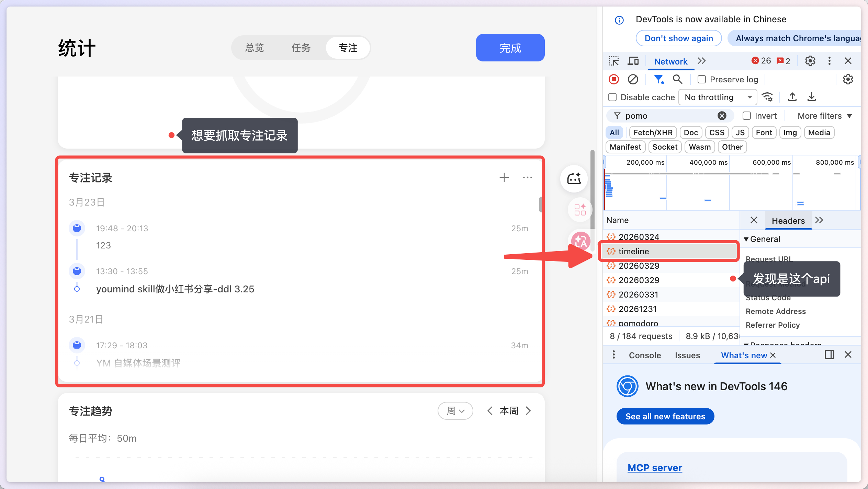Open the network search magnifier

pos(677,79)
